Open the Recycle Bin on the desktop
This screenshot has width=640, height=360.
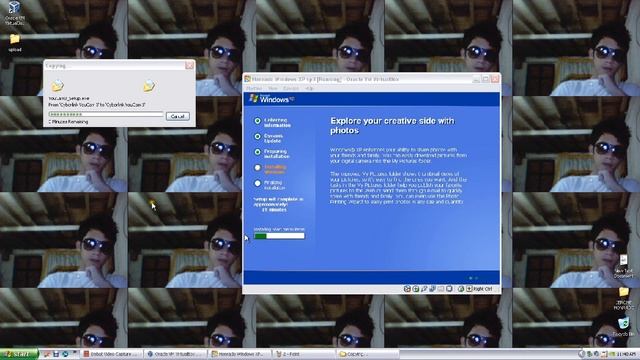tap(624, 327)
